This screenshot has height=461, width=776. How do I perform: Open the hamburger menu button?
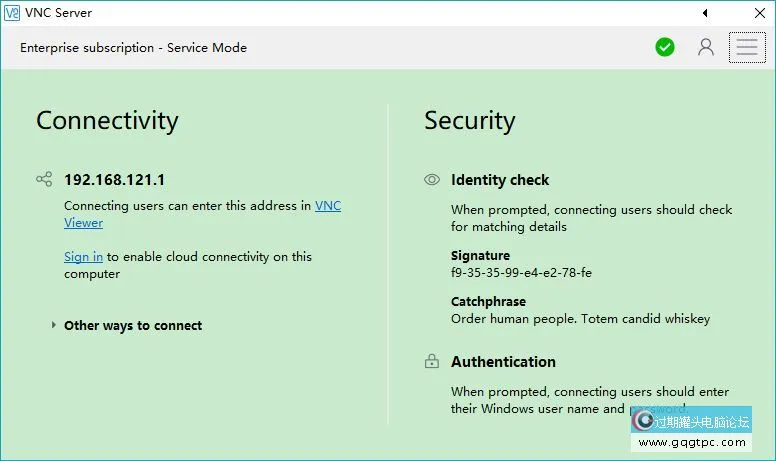pyautogui.click(x=747, y=47)
